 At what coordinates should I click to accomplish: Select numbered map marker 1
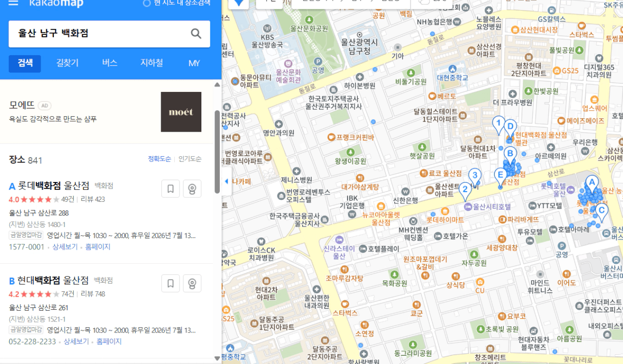[x=499, y=125]
